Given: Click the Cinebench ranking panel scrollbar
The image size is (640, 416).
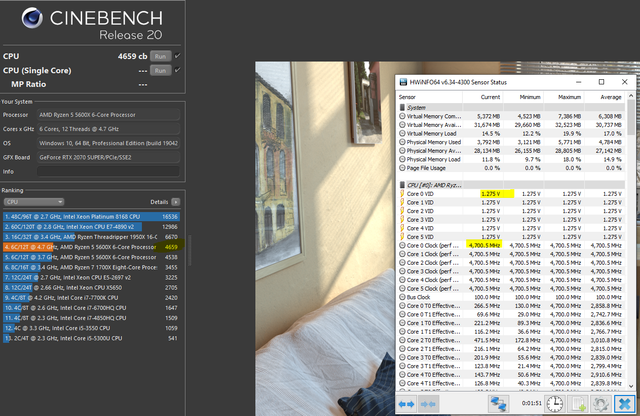Looking at the screenshot, I should click(x=189, y=250).
